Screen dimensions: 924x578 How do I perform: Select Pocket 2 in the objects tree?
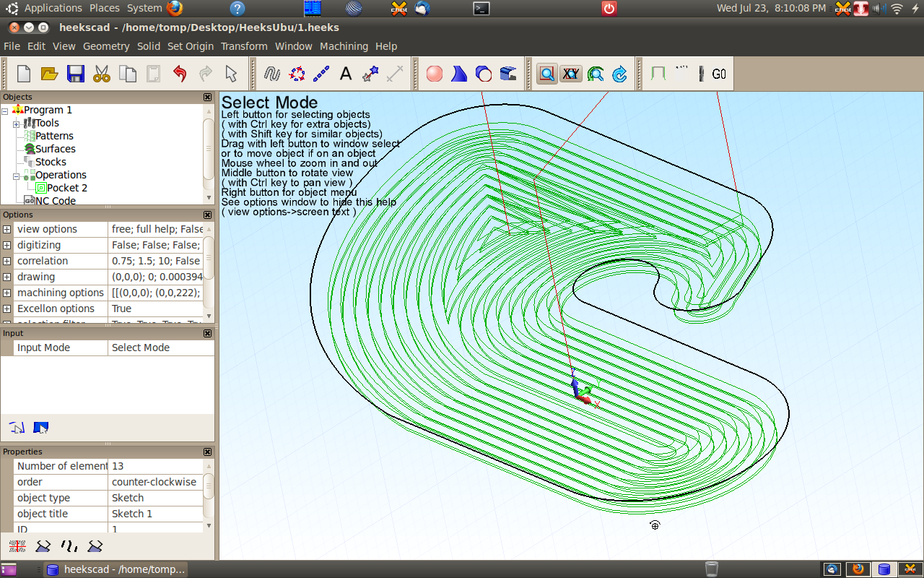click(x=67, y=188)
